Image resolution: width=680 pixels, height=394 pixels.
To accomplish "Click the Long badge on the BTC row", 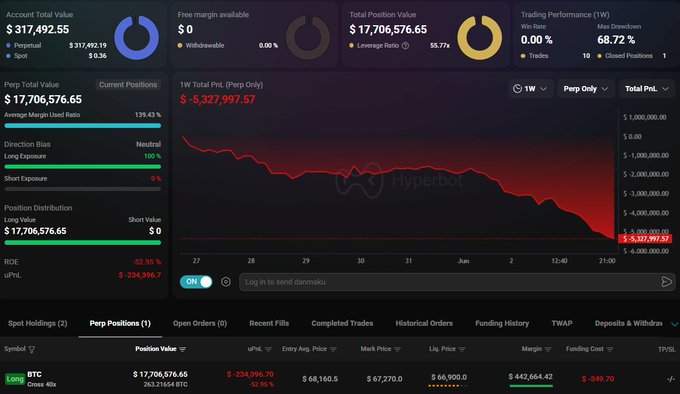I will pyautogui.click(x=15, y=379).
